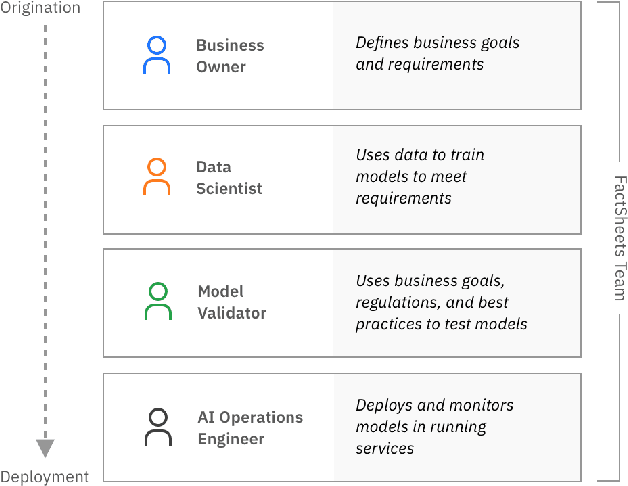Click the orange Data Scientist person icon
This screenshot has height=486, width=628.
(x=157, y=177)
